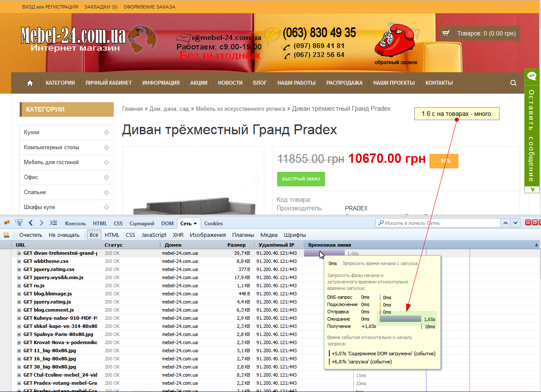Detach Firebug into separate window button
Viewport: 541px width, 392px height.
[534, 222]
